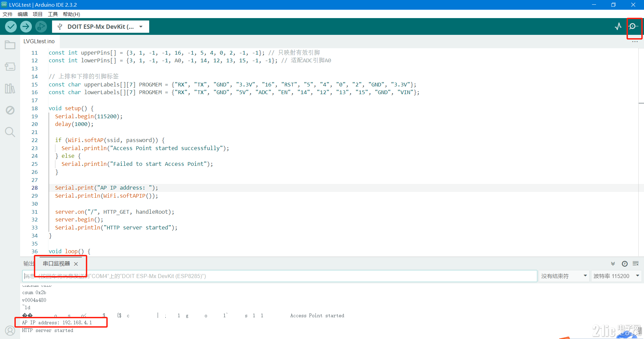Click the Verify sketch checkmark button
This screenshot has width=644, height=339.
pos(11,26)
